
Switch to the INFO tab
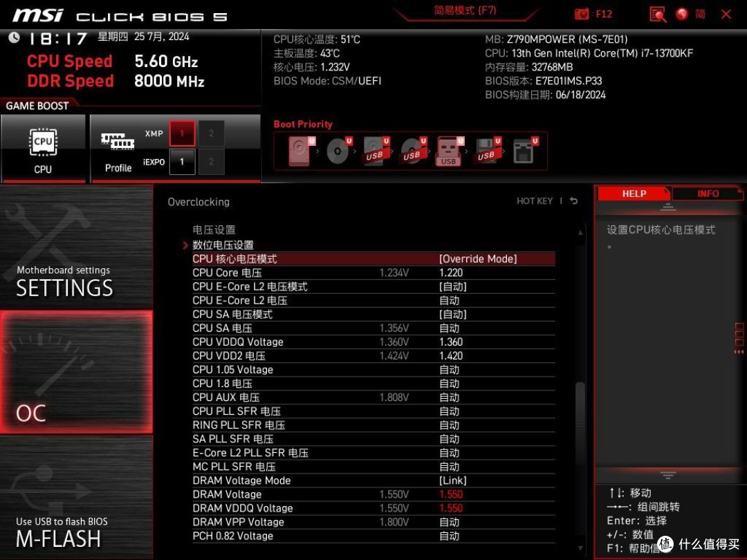pos(708,194)
